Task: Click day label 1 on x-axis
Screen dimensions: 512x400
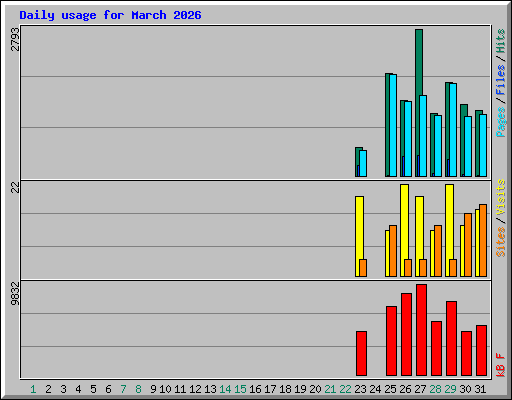Action: tap(33, 389)
